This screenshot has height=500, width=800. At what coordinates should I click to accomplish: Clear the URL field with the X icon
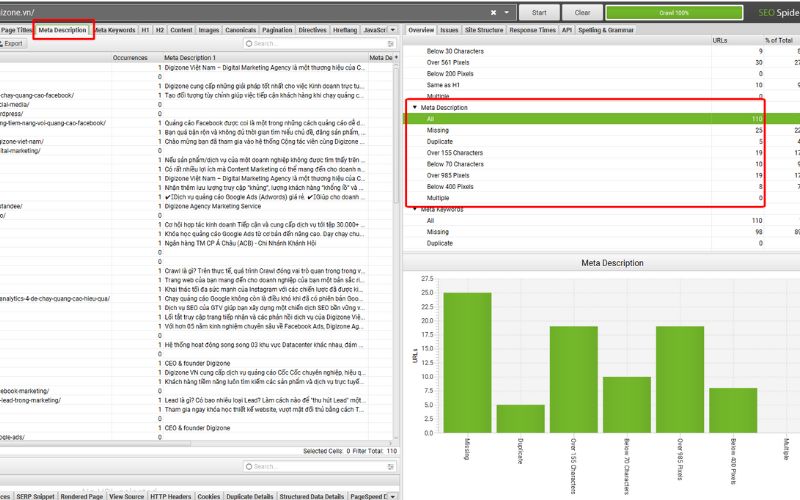(x=493, y=12)
